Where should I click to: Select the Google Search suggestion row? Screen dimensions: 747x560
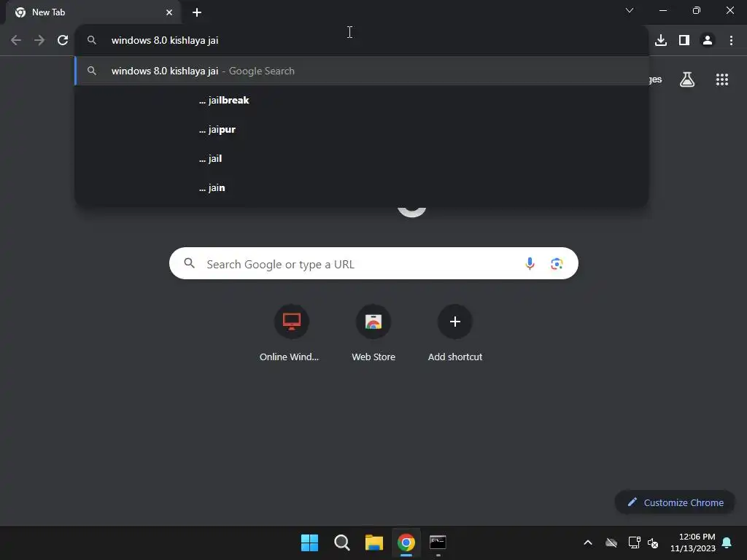click(362, 71)
